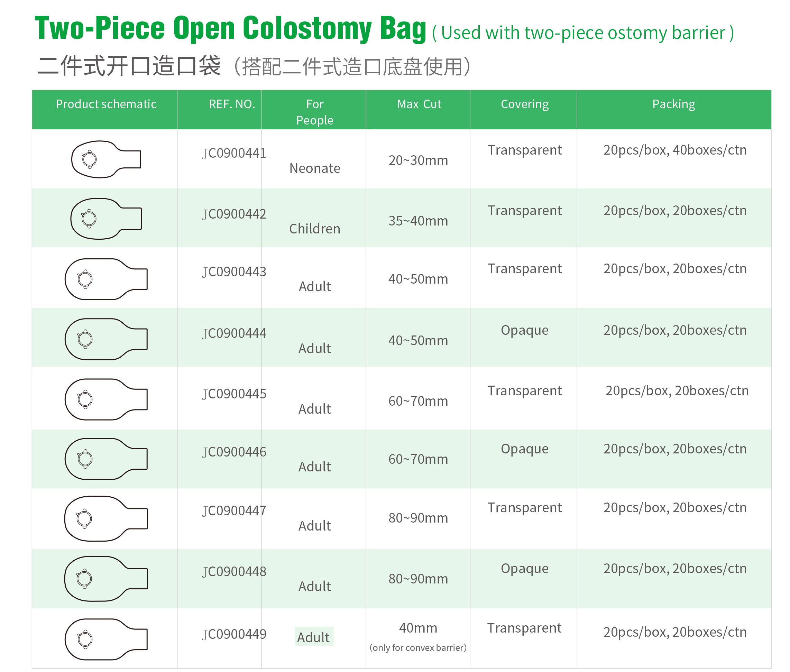Click the '(only for convex barrier)' note
The height and width of the screenshot is (672, 790).
(x=418, y=648)
